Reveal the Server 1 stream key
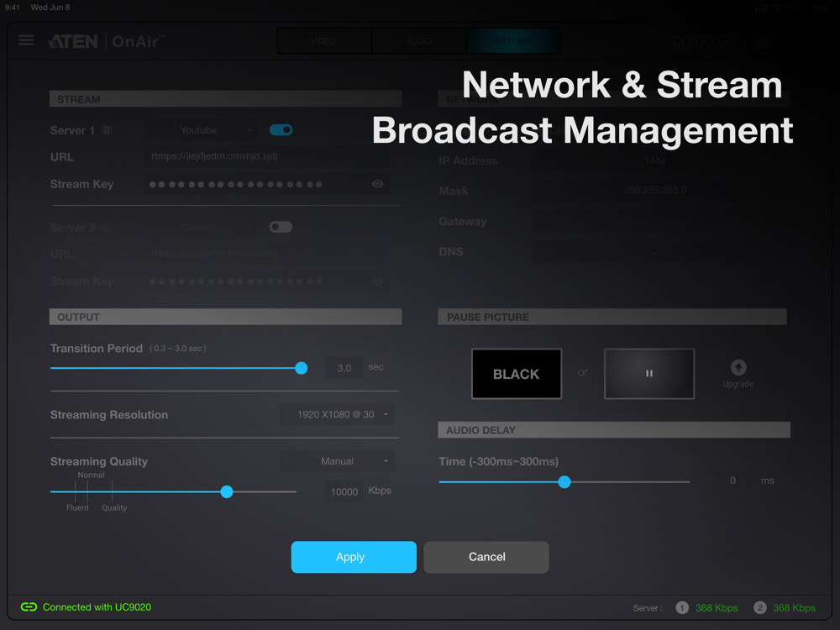This screenshot has width=840, height=630. pos(378,184)
